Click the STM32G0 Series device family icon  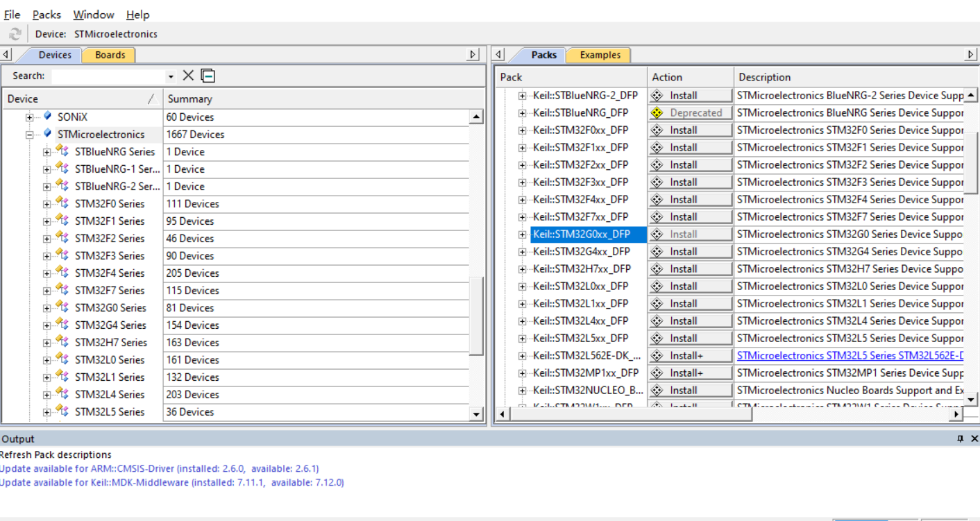coord(62,307)
